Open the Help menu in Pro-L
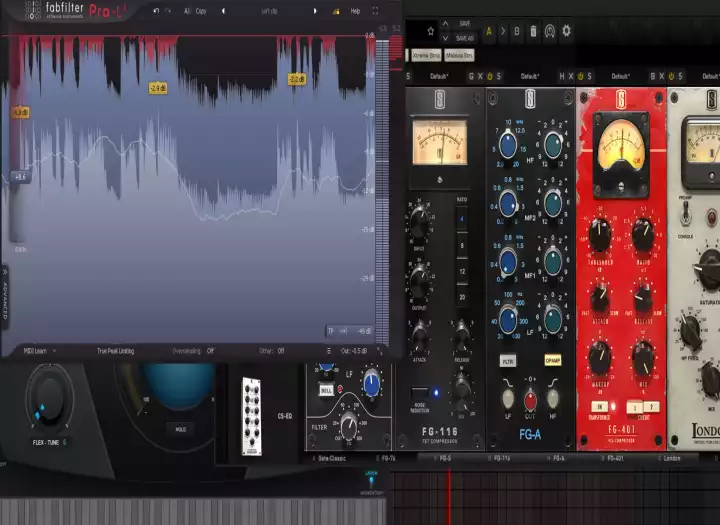The image size is (720, 525). coord(355,11)
